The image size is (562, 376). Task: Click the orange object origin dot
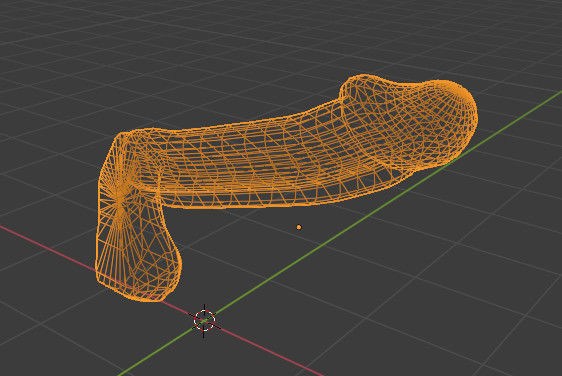(x=299, y=227)
